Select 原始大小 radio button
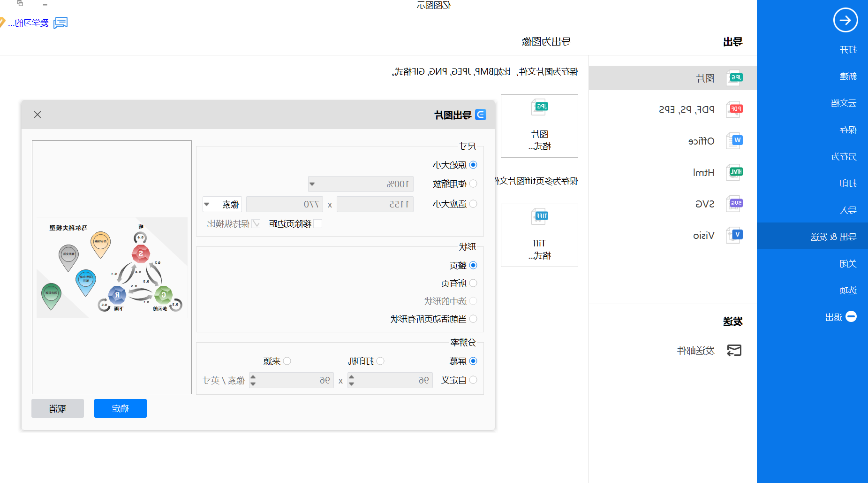868x483 pixels. pos(473,165)
